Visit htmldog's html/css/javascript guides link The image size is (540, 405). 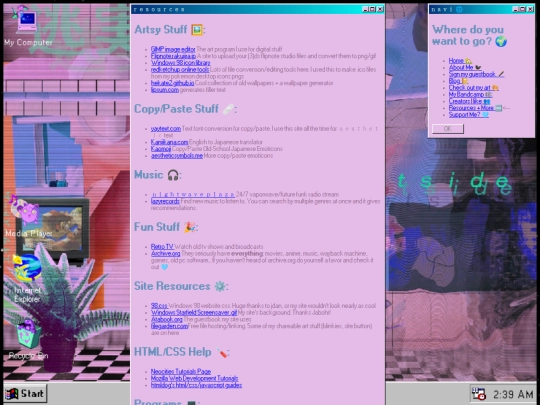coord(196,385)
